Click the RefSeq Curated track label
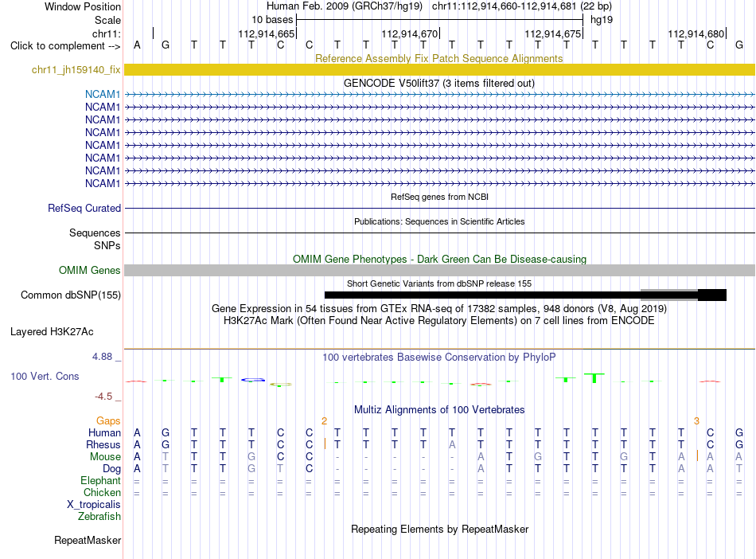 pyautogui.click(x=84, y=209)
